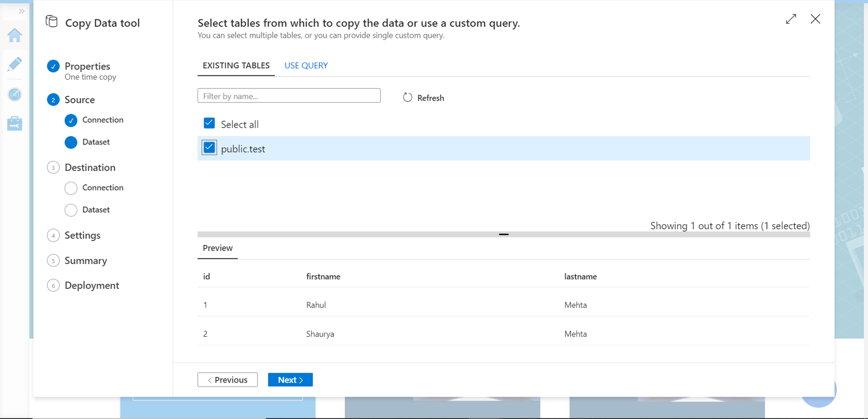
Task: Go back with the Previous button
Action: [227, 380]
